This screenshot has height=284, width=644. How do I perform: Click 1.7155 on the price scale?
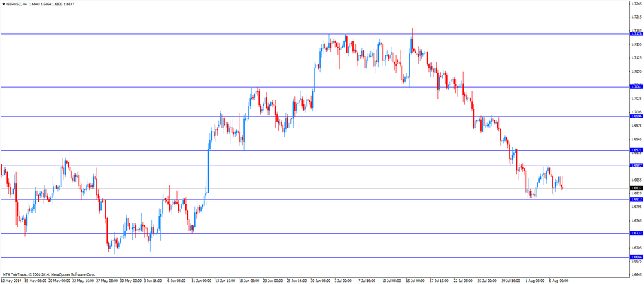point(636,44)
